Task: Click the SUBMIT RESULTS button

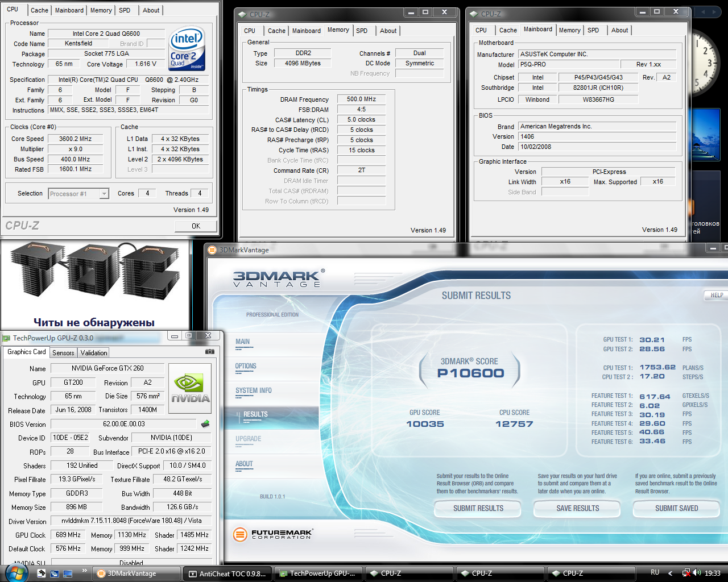Action: (x=478, y=508)
